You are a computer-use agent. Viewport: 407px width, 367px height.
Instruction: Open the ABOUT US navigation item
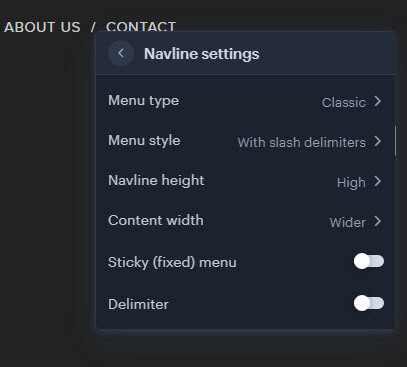point(42,27)
